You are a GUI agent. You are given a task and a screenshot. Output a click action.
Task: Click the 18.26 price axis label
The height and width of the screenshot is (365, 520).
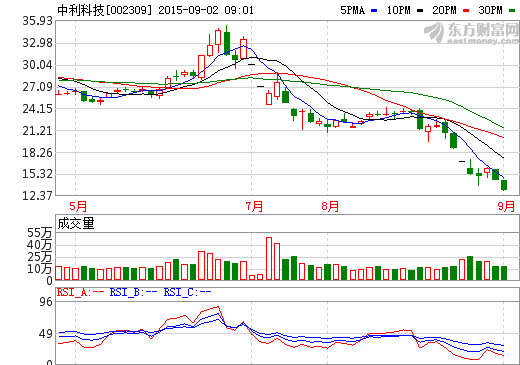click(x=37, y=153)
